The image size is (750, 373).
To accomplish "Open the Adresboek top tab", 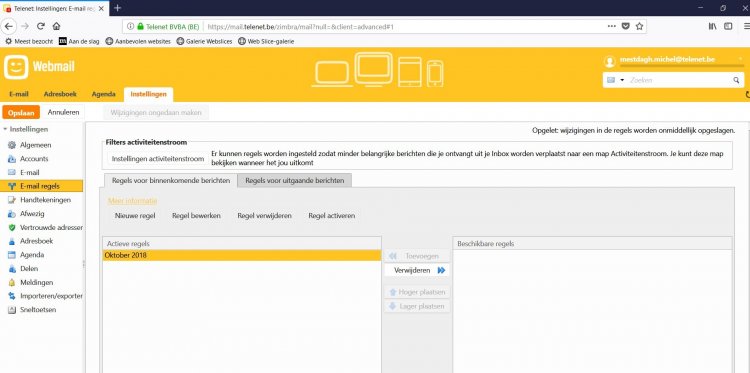I will (x=60, y=94).
